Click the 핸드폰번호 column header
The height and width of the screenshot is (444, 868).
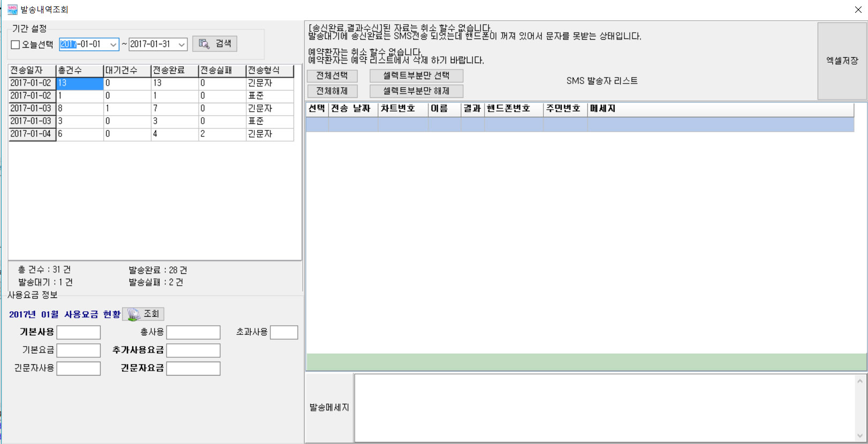pyautogui.click(x=513, y=109)
